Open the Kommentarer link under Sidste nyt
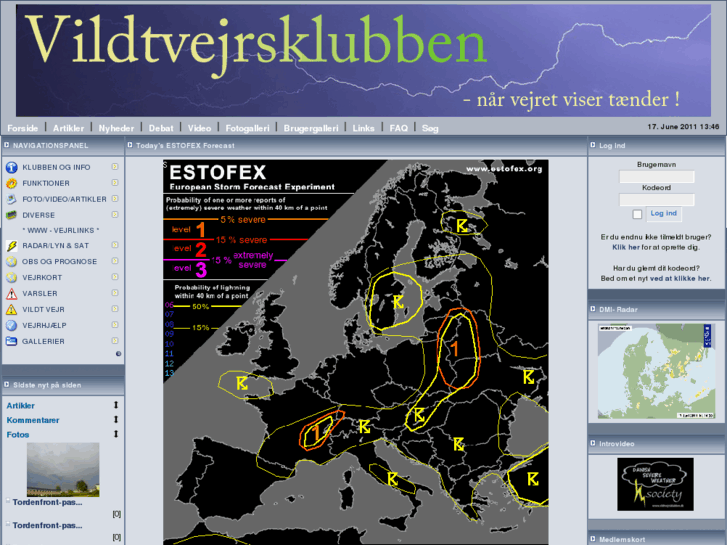This screenshot has width=727, height=545. coord(33,420)
